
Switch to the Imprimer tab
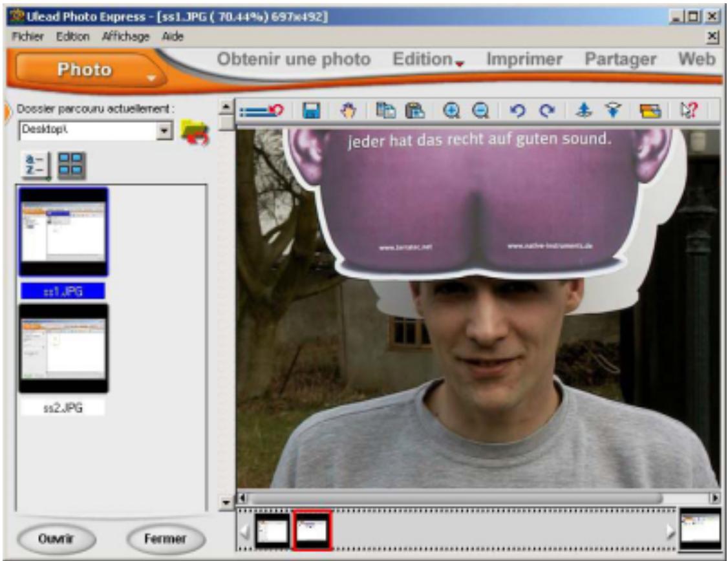(524, 59)
